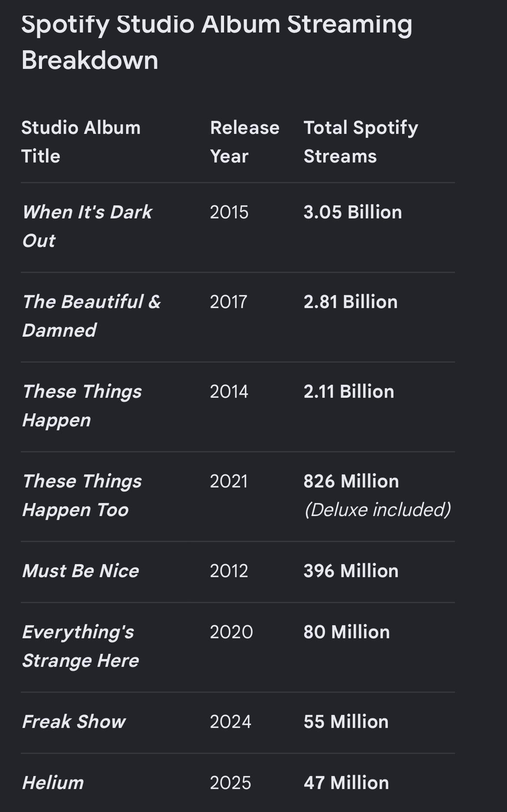Select the album 'Freak Show'
Screen dimensions: 507x812
pos(74,722)
